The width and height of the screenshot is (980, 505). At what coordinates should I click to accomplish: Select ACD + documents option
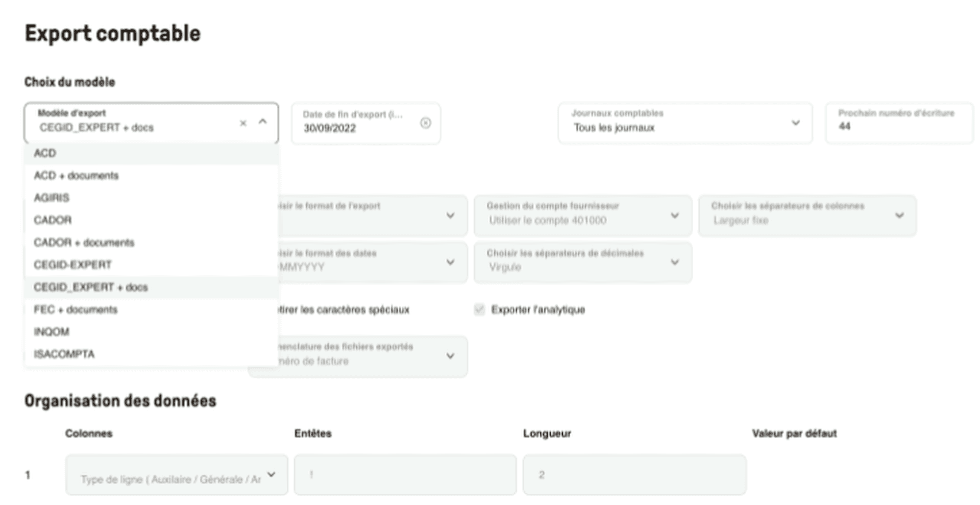pos(75,175)
